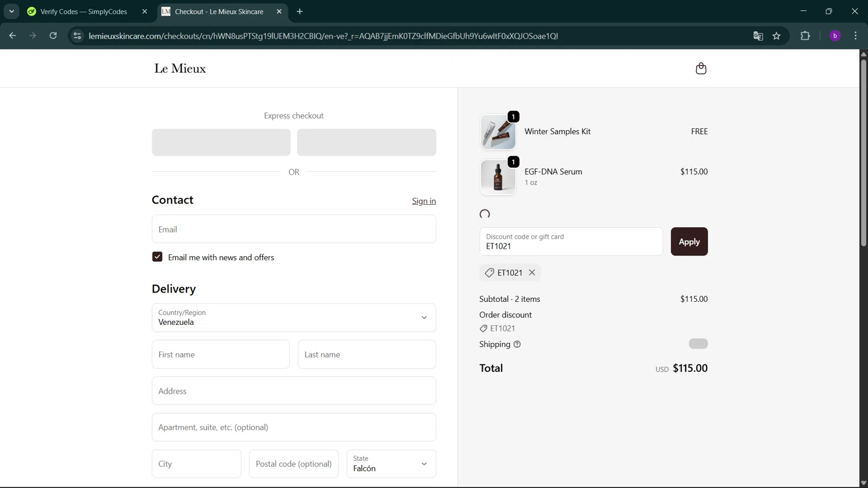Open the Chrome three-dot menu

click(856, 36)
